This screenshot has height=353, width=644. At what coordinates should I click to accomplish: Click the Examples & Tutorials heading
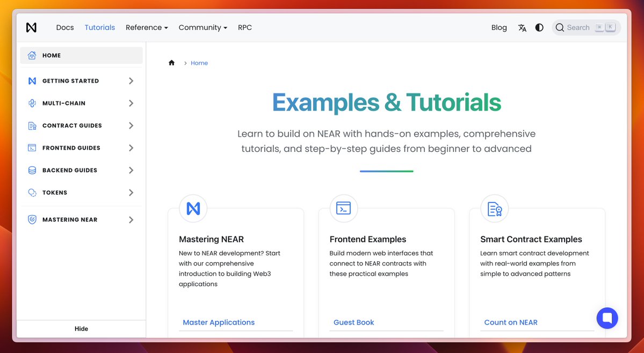click(387, 102)
